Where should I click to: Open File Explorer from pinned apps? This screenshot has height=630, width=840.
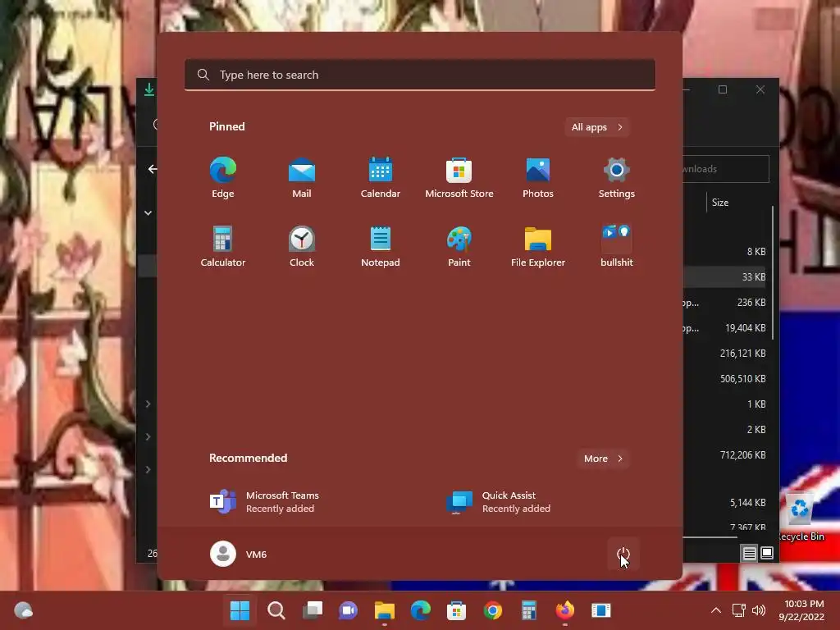pyautogui.click(x=538, y=246)
